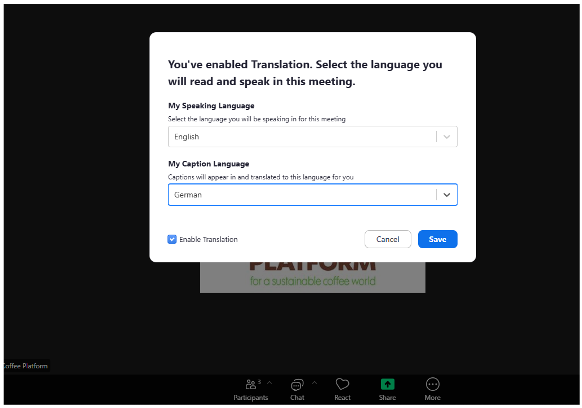
Task: Open the More options icon
Action: [x=433, y=384]
